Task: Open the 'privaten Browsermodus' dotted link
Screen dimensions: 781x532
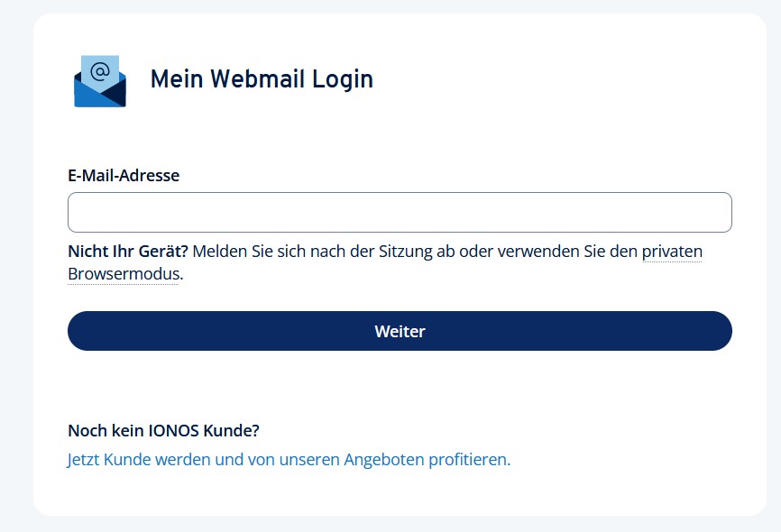Action: point(672,252)
